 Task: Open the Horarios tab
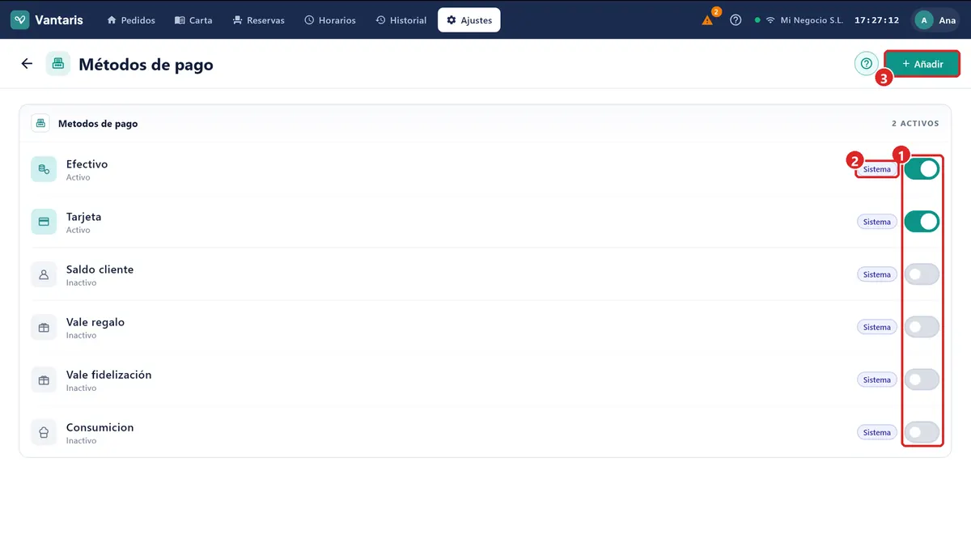point(330,20)
